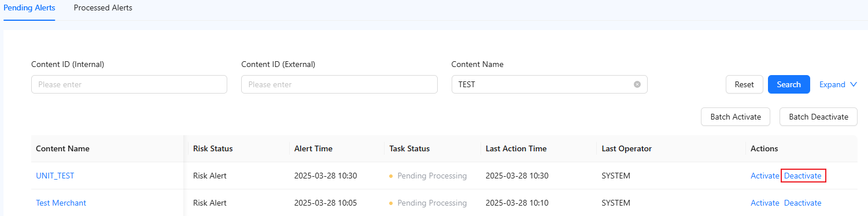
Task: Focus the Content ID (External) input
Action: click(339, 84)
